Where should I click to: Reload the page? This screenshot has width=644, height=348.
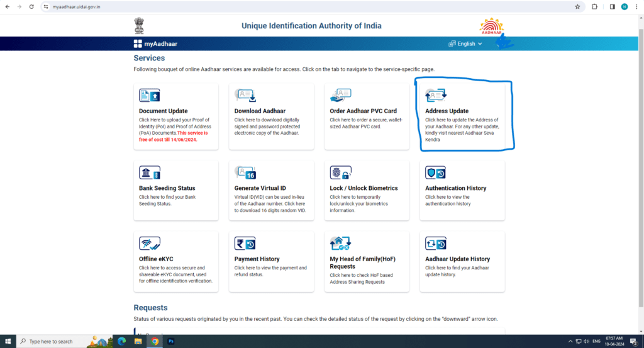point(31,6)
